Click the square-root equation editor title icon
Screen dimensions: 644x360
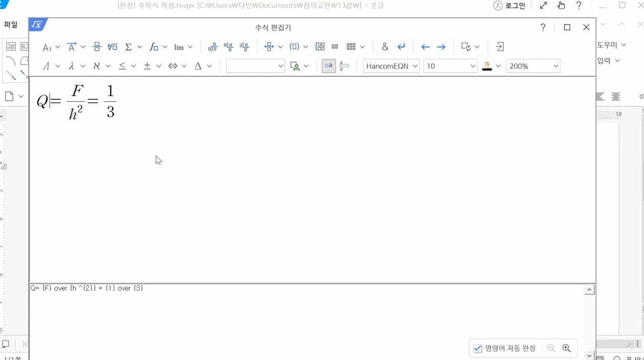pos(37,25)
